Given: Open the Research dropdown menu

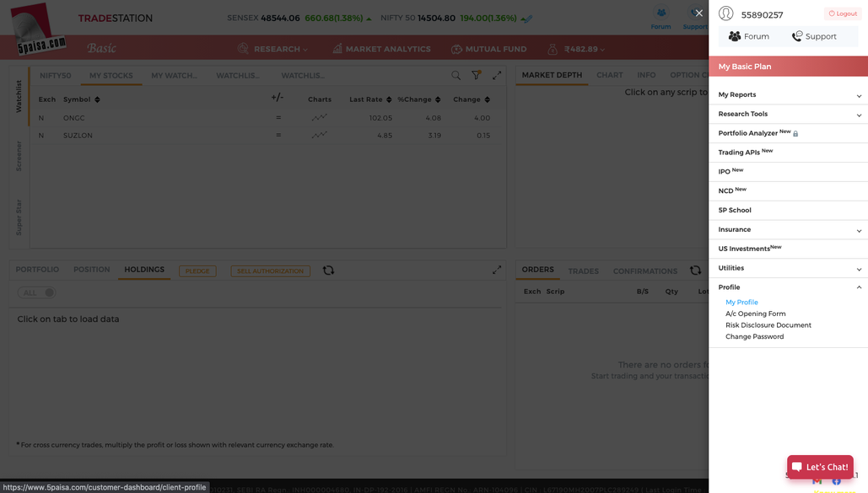Looking at the screenshot, I should 281,49.
